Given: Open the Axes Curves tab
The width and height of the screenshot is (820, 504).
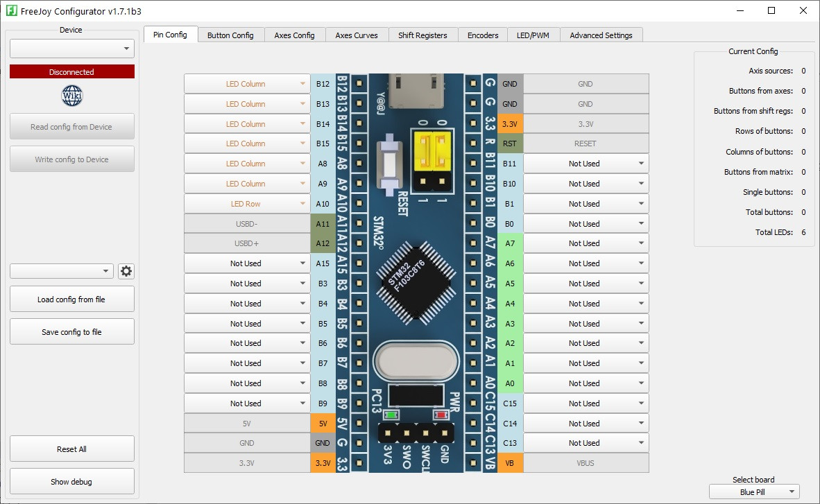Looking at the screenshot, I should click(357, 35).
